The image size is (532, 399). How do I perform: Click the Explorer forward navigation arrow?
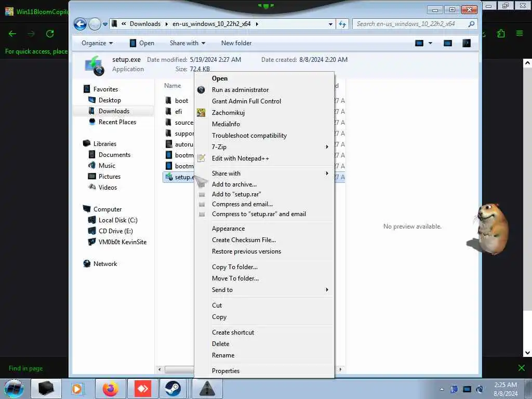[x=95, y=24]
